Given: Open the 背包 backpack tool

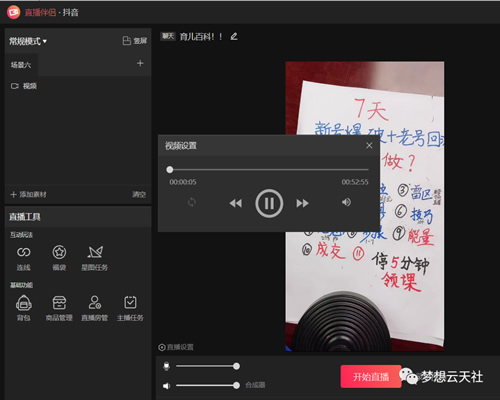Looking at the screenshot, I should [24, 308].
